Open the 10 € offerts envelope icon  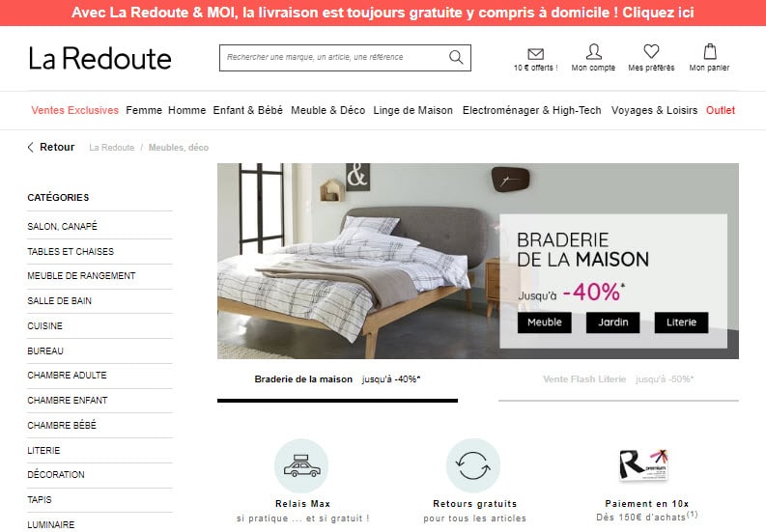click(x=535, y=54)
